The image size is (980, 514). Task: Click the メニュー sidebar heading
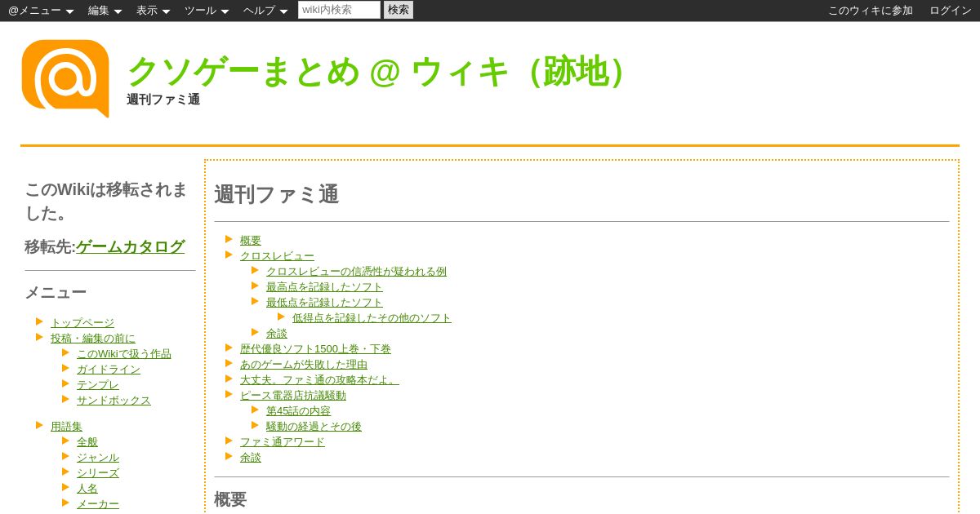click(56, 292)
